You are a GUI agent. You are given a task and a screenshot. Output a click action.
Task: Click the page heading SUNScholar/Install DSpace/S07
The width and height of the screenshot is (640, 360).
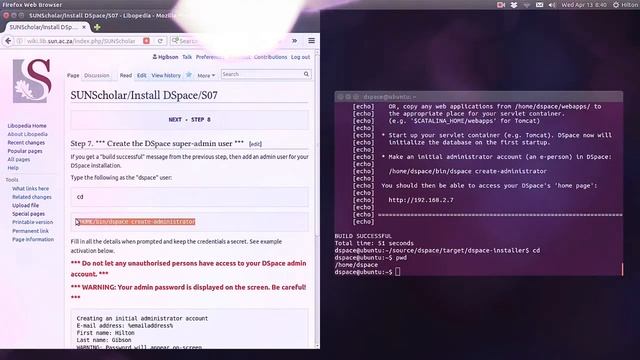[x=144, y=96]
